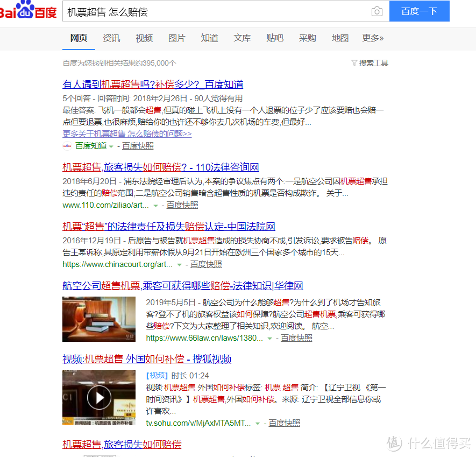Viewport: 476px width, 457px height.
Task: Expand dropdown arrow beside www.110.com URL
Action: pos(156,206)
